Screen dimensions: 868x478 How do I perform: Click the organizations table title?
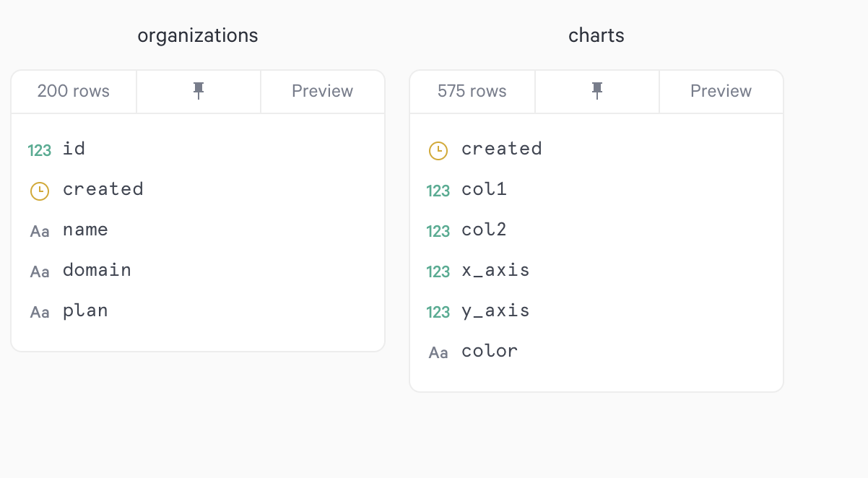click(x=198, y=35)
